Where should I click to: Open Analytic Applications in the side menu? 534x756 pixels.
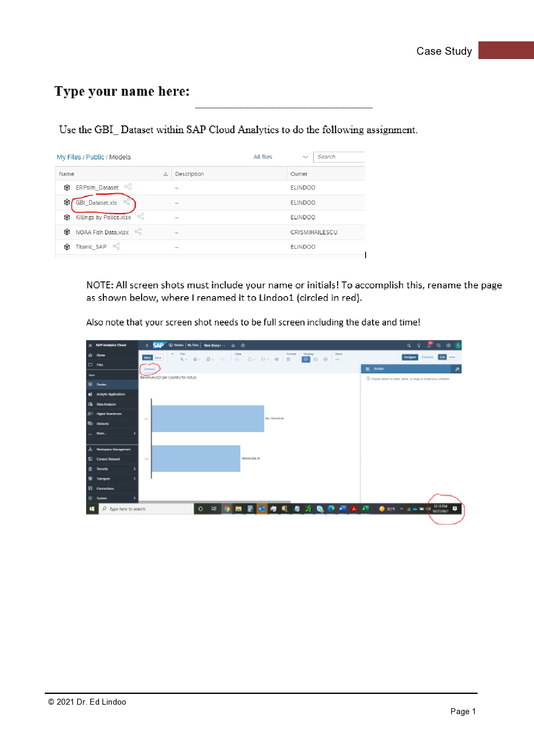click(x=112, y=394)
